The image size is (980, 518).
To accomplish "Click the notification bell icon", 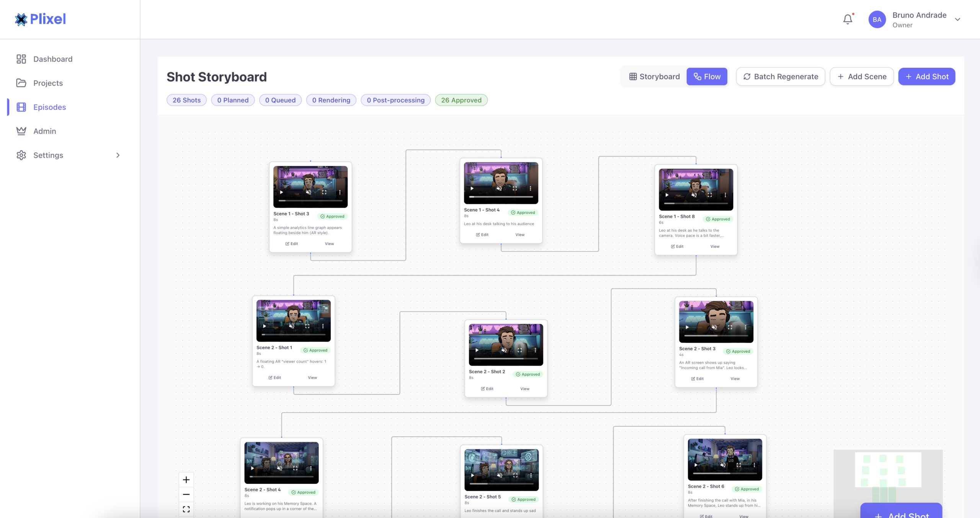I will (848, 19).
